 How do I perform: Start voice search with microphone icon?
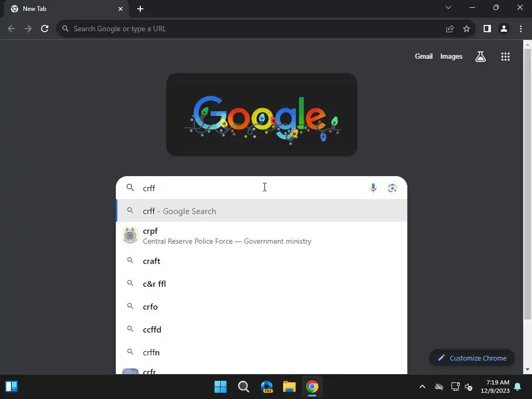tap(373, 188)
